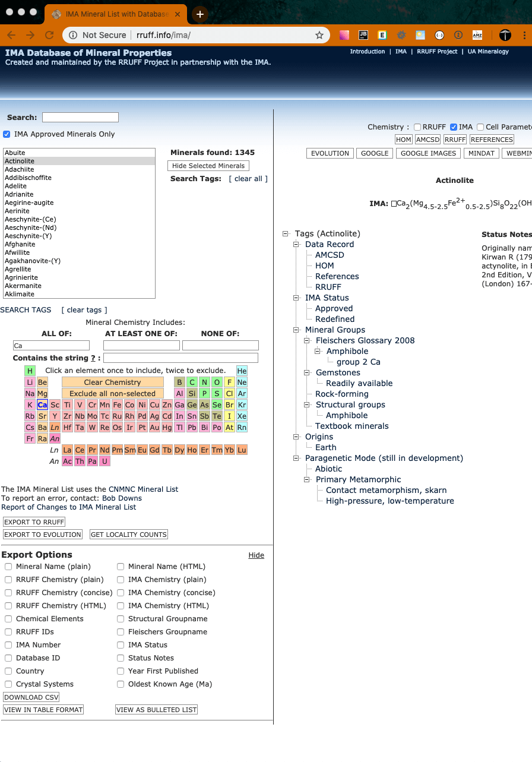Collapse the Mineral Groups tree node
Viewport: 532px width, 762px height.
point(296,330)
